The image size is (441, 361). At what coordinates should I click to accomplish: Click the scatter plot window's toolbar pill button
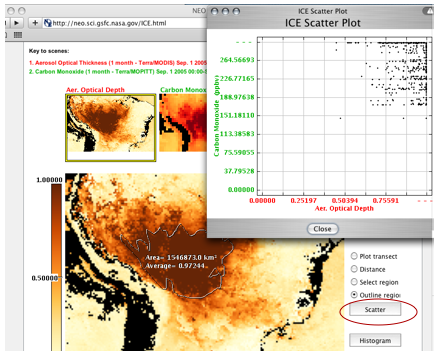428,11
